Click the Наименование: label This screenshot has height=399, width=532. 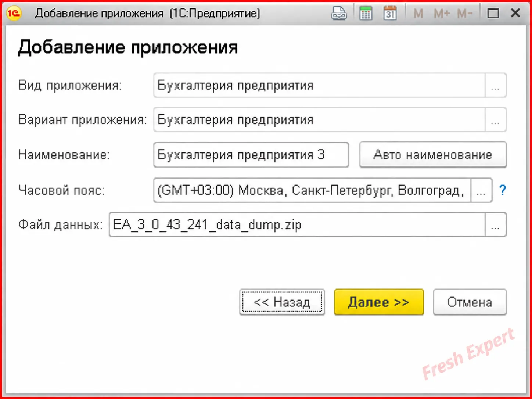pos(64,155)
